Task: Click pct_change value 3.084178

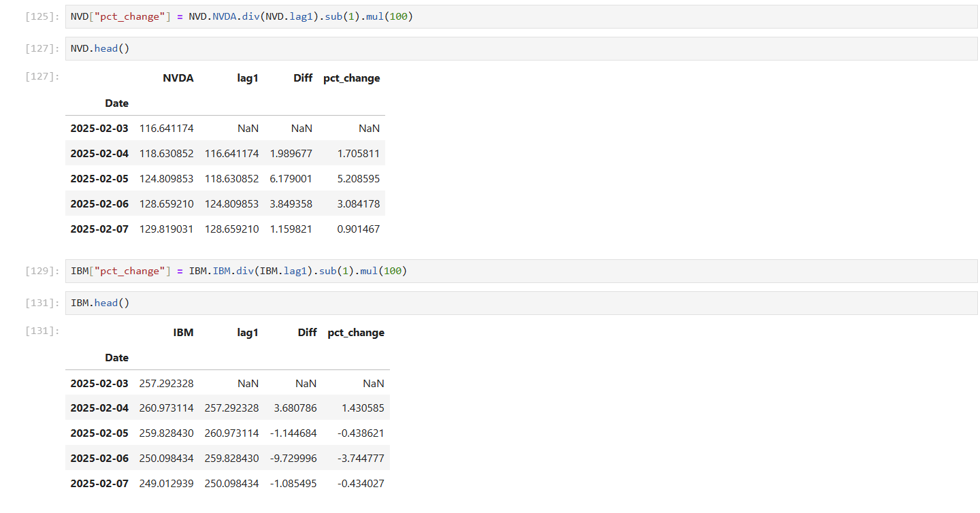Action: [359, 203]
